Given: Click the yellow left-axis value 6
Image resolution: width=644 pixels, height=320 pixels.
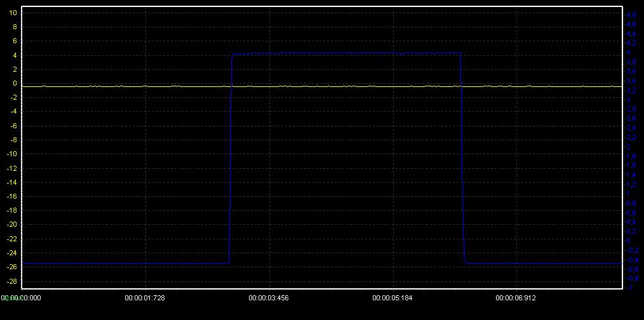Looking at the screenshot, I should point(14,41).
